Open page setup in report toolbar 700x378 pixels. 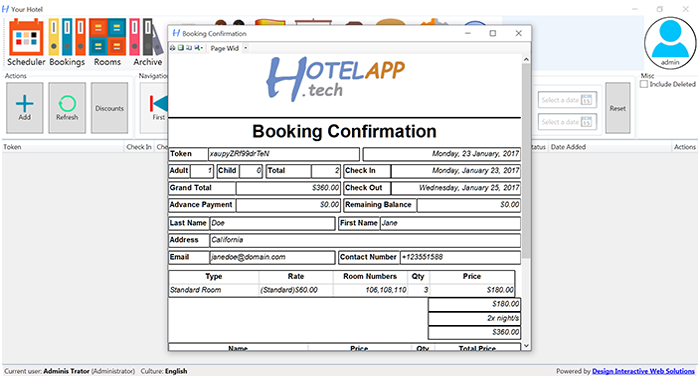188,48
